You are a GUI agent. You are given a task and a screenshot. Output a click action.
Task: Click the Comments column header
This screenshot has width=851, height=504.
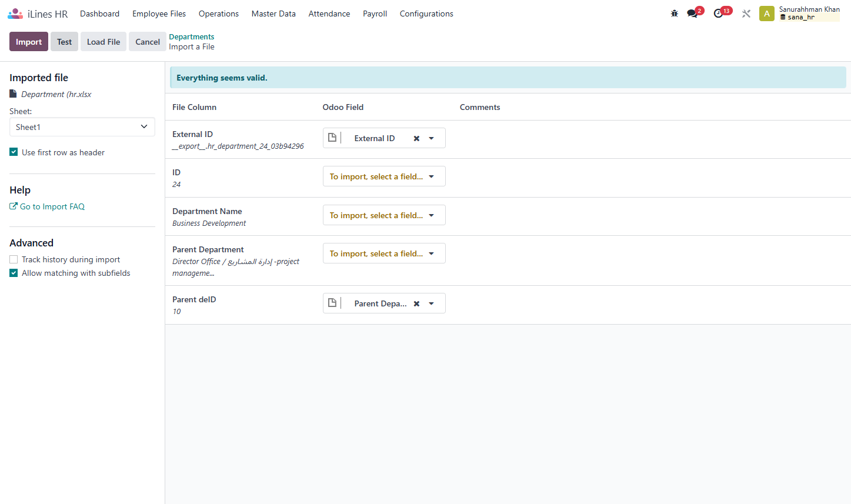pos(480,107)
